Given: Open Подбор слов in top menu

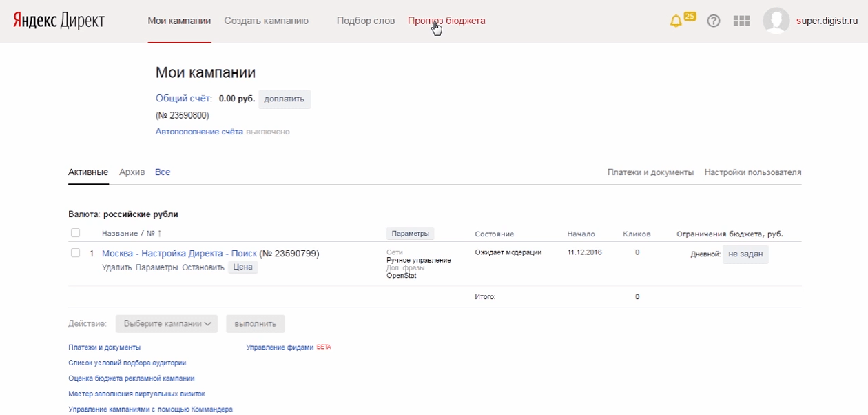Looking at the screenshot, I should [365, 21].
